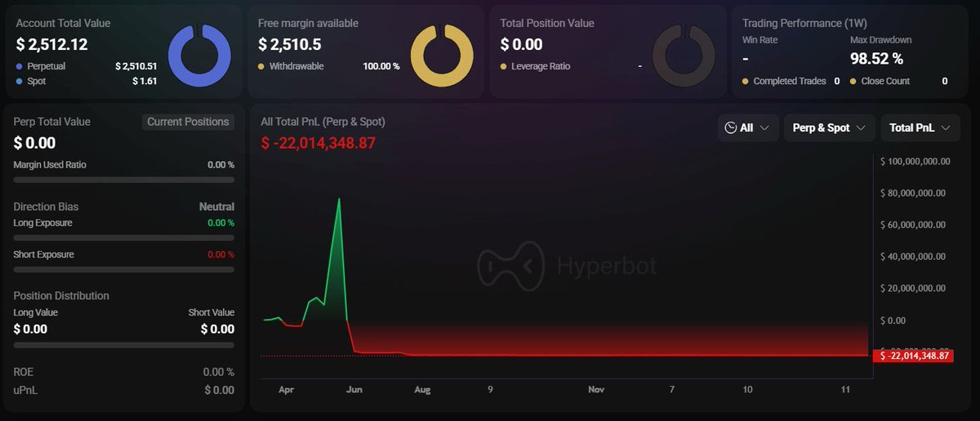Viewport: 980px width, 421px height.
Task: Open the All time range dropdown
Action: [748, 128]
